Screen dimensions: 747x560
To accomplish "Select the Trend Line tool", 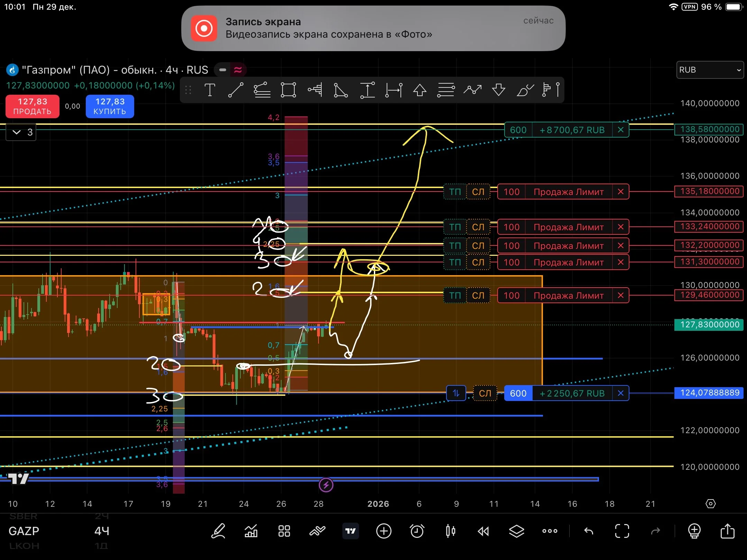I will (236, 90).
